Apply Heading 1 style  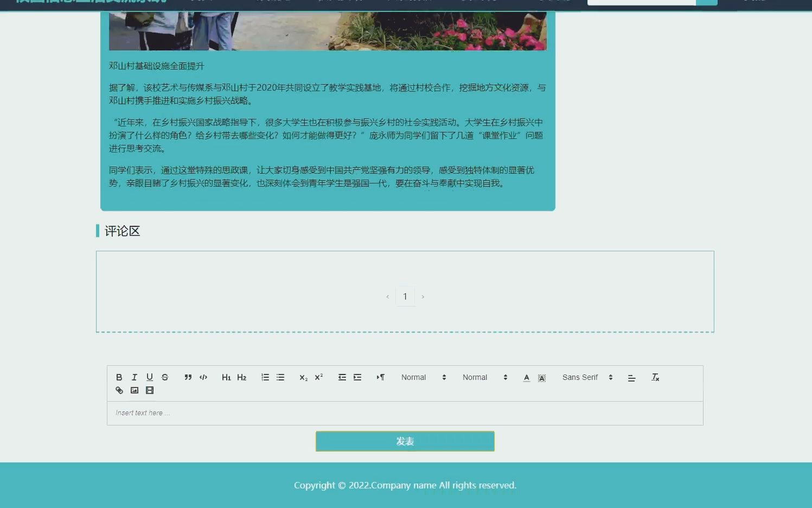click(x=226, y=377)
